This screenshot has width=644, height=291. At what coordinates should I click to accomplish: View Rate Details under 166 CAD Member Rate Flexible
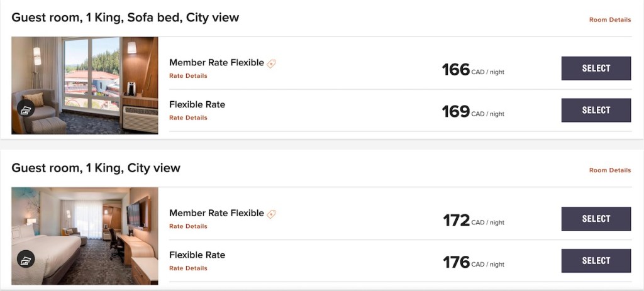(188, 76)
